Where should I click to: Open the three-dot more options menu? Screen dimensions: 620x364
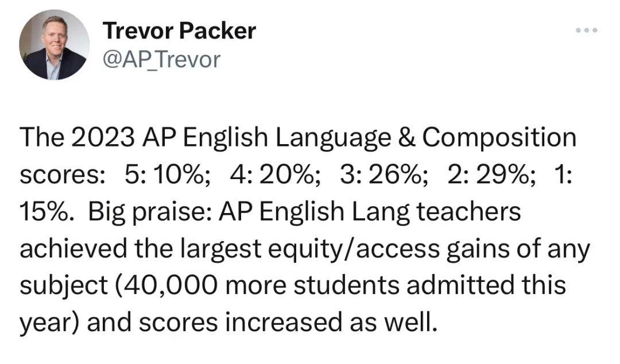click(586, 30)
